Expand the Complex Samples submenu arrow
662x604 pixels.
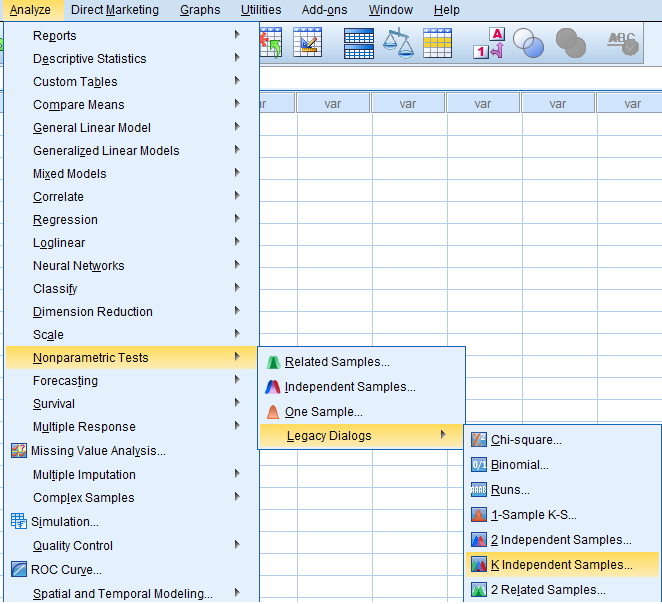237,496
